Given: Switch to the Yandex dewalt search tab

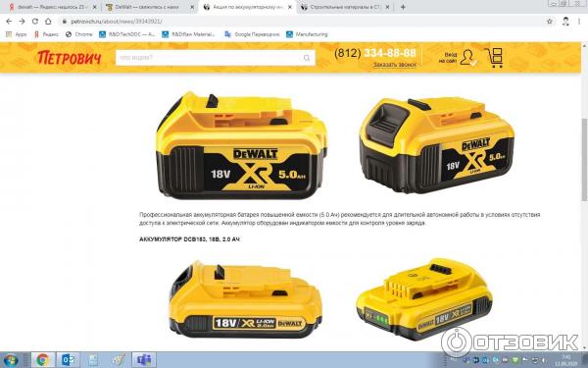Looking at the screenshot, I should pyautogui.click(x=53, y=7).
